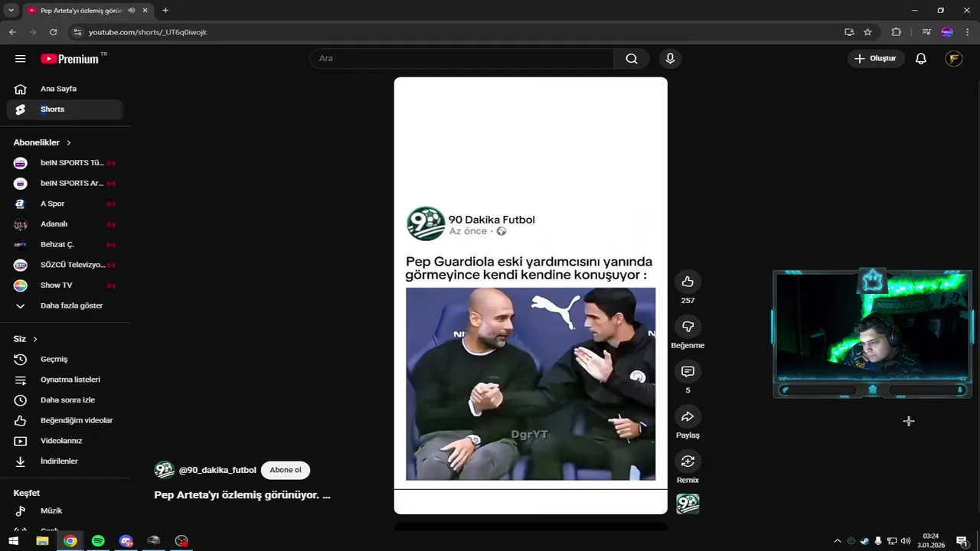Screen dimensions: 980x551
Task: Open Discord from the taskbar
Action: 126,541
